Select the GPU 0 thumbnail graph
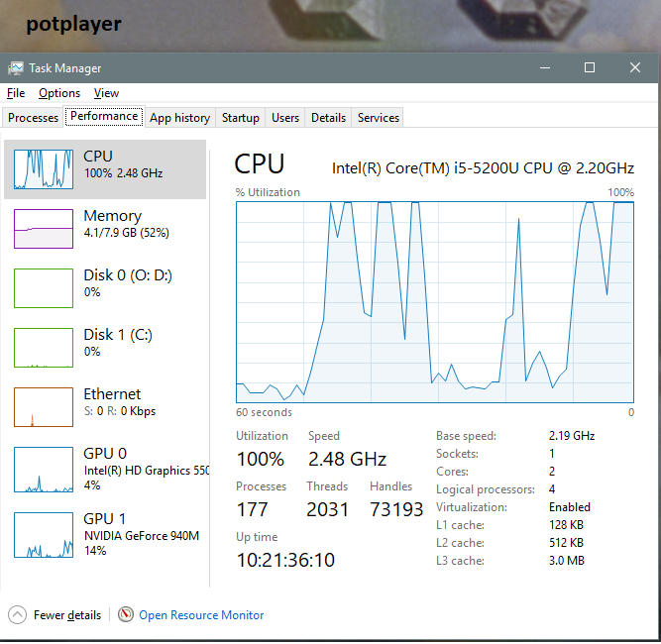Viewport: 661px width, 644px height. pyautogui.click(x=44, y=469)
